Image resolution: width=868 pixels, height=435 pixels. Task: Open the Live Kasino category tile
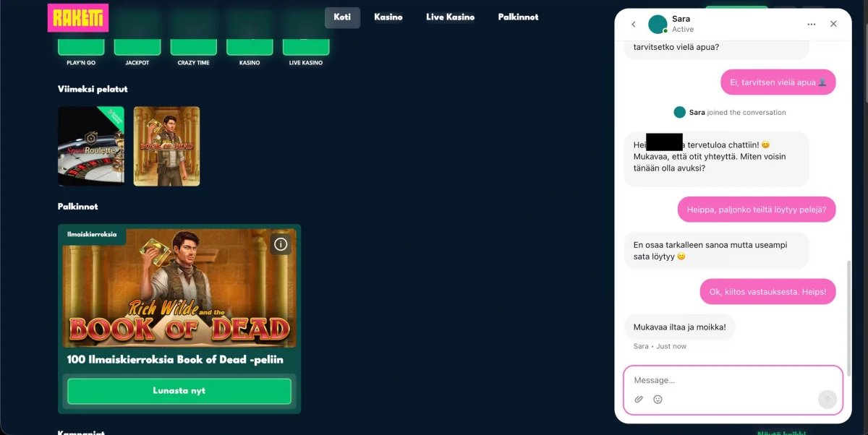pyautogui.click(x=306, y=48)
